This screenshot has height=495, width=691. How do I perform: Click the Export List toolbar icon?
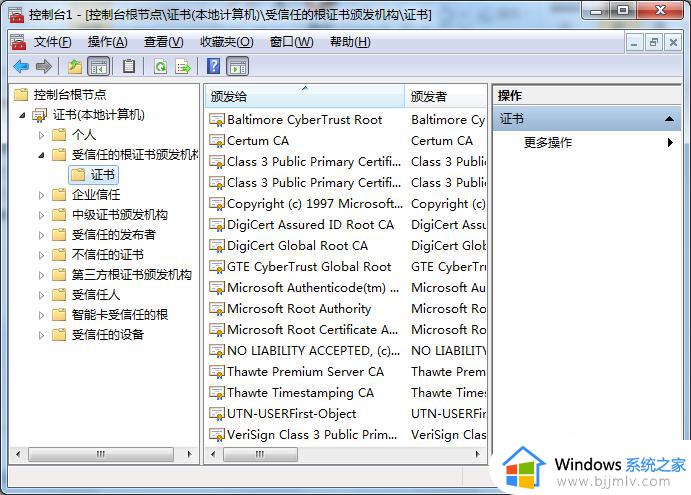pyautogui.click(x=183, y=67)
